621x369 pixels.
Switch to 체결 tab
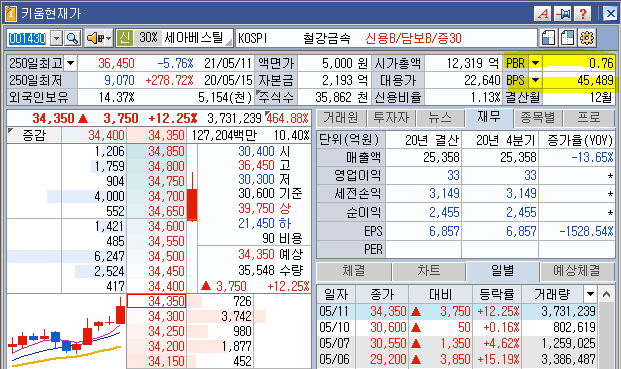tap(354, 271)
